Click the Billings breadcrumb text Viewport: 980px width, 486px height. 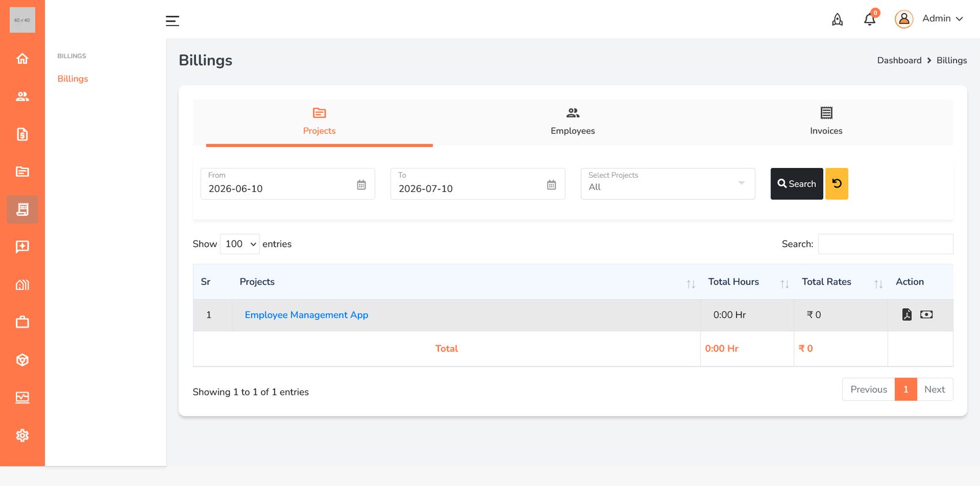pyautogui.click(x=952, y=60)
